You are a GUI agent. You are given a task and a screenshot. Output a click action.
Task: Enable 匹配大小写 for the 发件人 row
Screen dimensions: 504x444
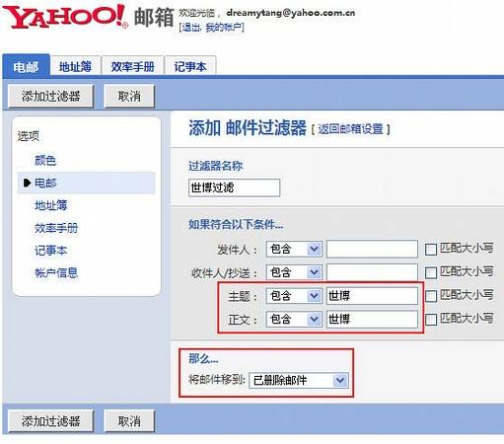tap(431, 250)
